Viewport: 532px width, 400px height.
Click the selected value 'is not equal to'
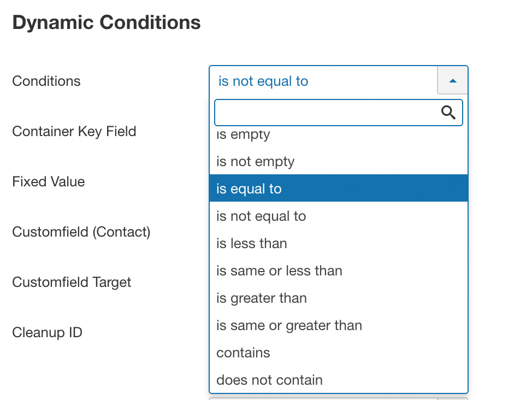pos(263,81)
